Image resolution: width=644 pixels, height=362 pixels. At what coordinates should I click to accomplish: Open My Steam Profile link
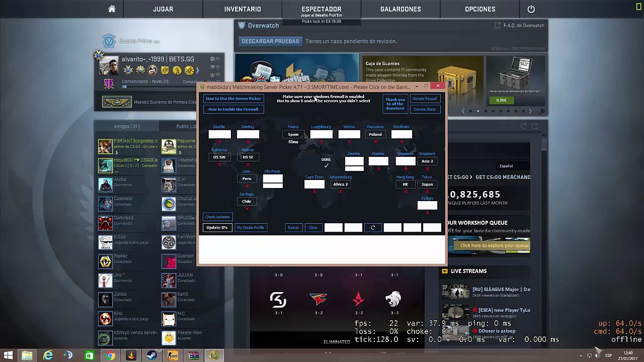point(250,228)
